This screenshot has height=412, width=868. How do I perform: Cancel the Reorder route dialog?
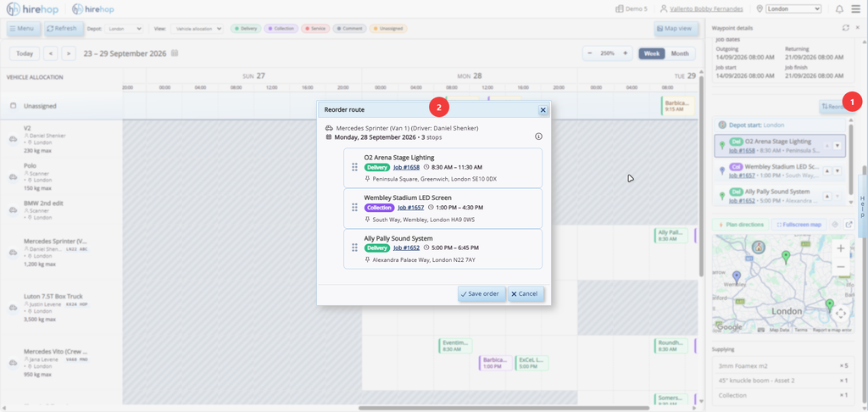click(526, 294)
